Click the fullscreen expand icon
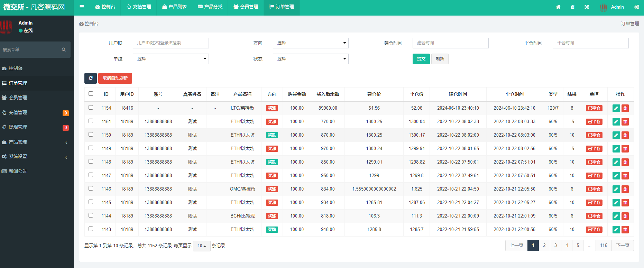This screenshot has width=644, height=268. pyautogui.click(x=587, y=7)
